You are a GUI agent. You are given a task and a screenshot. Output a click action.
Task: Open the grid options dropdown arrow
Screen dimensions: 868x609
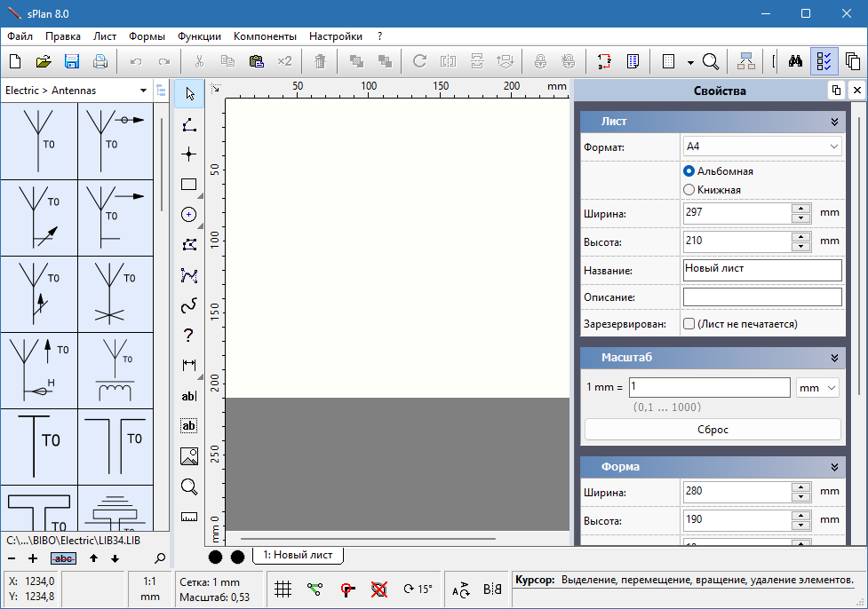point(690,62)
